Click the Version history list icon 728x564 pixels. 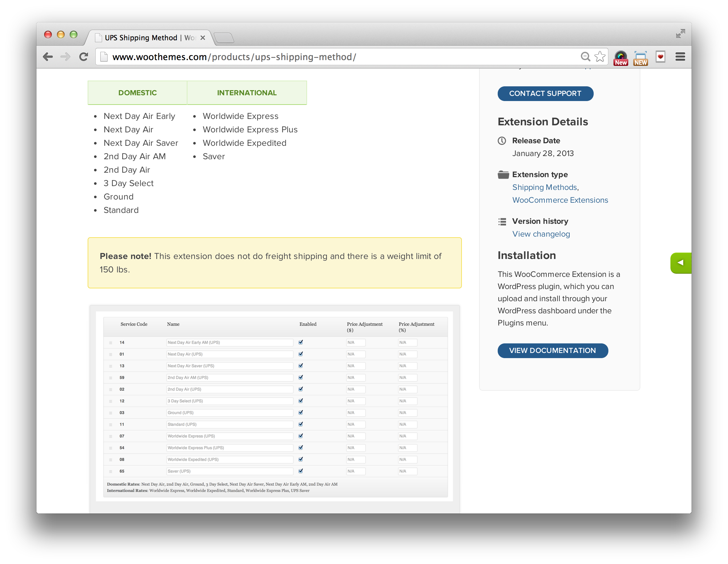tap(502, 222)
